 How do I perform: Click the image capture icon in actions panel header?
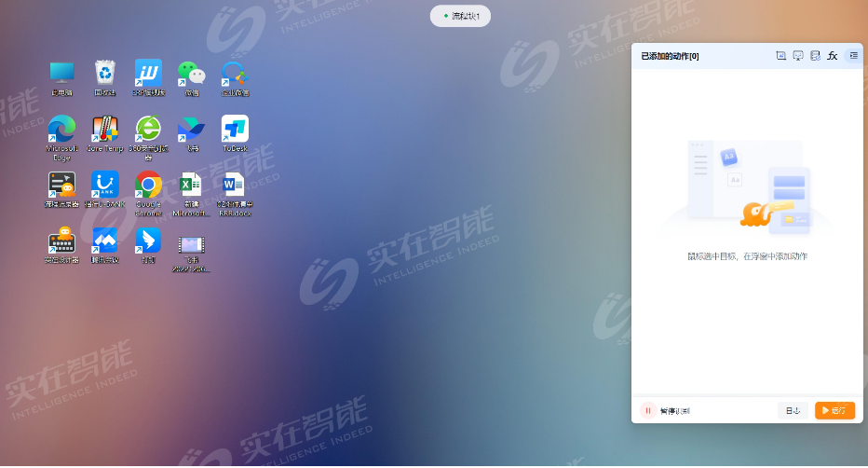coord(780,55)
